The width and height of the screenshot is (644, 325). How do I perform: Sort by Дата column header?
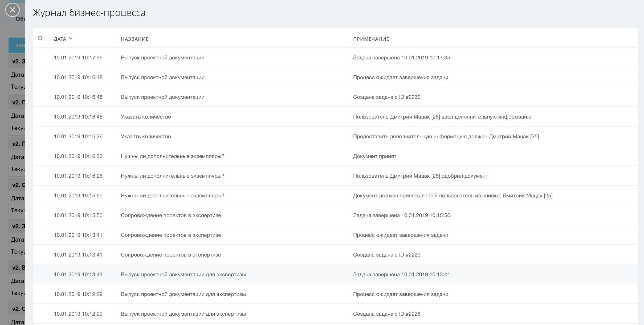pos(60,39)
